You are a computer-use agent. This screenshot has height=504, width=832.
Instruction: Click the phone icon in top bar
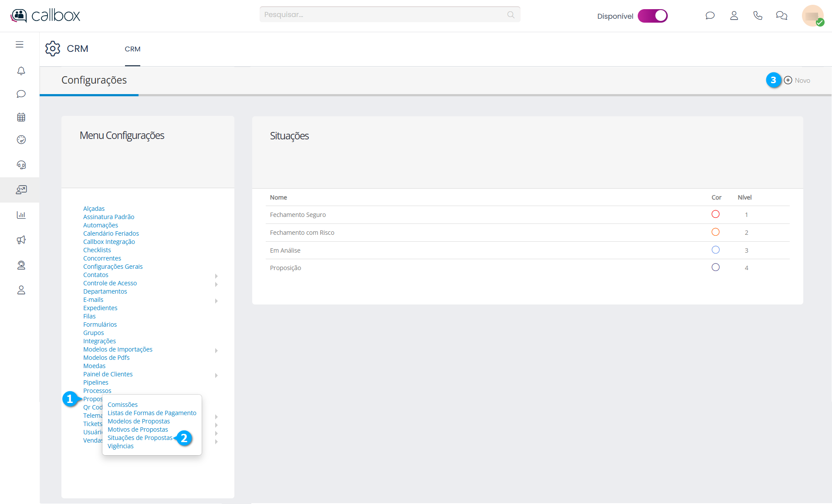tap(758, 16)
